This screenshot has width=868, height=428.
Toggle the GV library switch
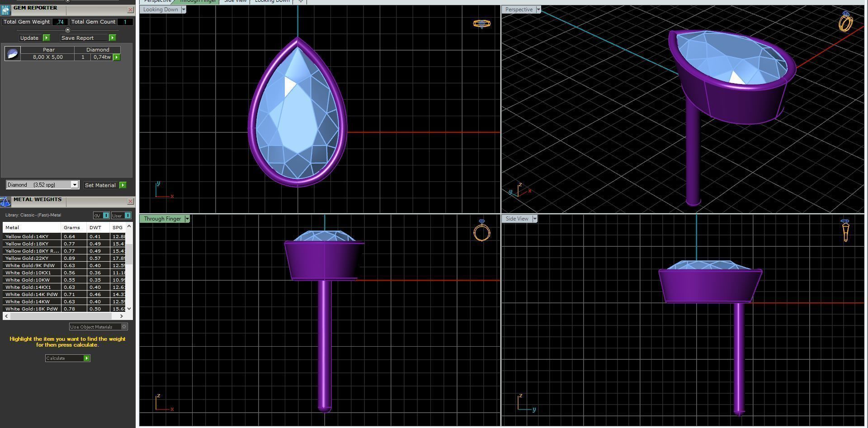click(101, 216)
